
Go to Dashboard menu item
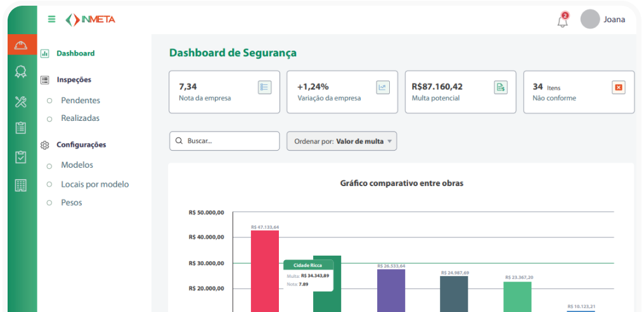pos(75,54)
